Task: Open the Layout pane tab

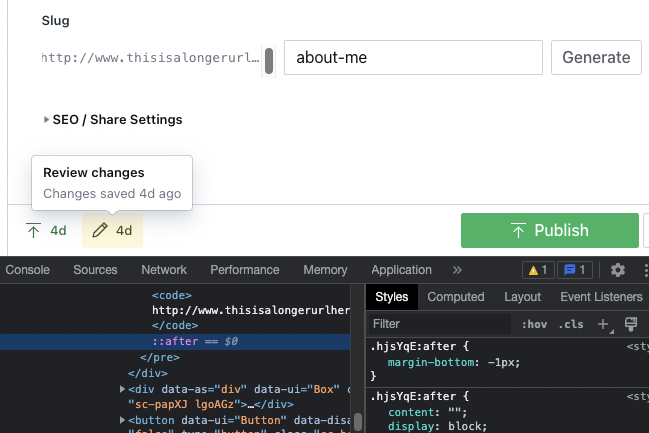Action: pos(522,297)
